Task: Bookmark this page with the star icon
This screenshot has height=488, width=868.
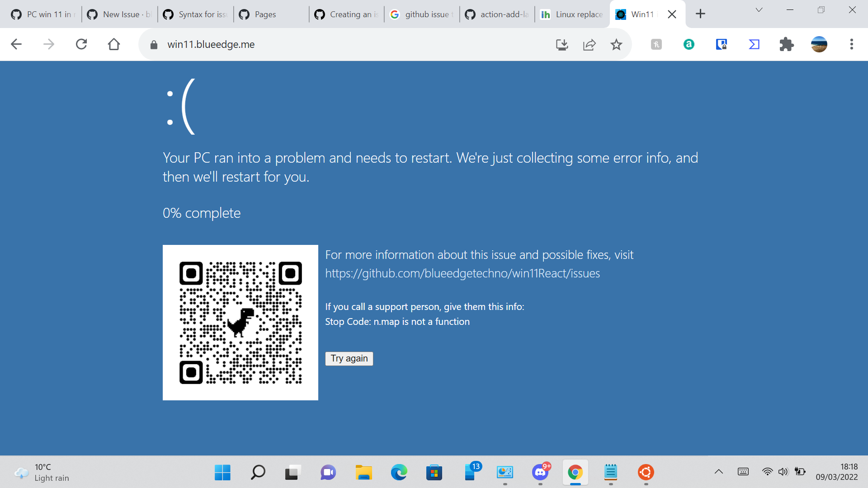Action: click(616, 44)
